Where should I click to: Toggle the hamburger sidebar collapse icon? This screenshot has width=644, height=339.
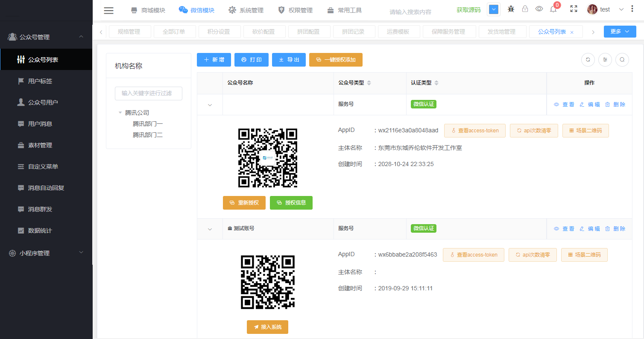(x=109, y=10)
